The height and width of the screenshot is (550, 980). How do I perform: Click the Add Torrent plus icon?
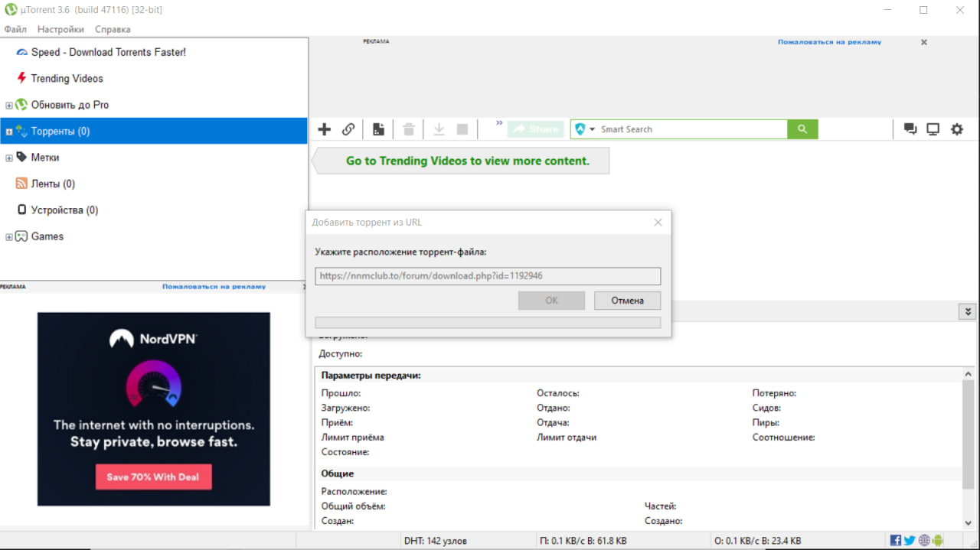(325, 129)
